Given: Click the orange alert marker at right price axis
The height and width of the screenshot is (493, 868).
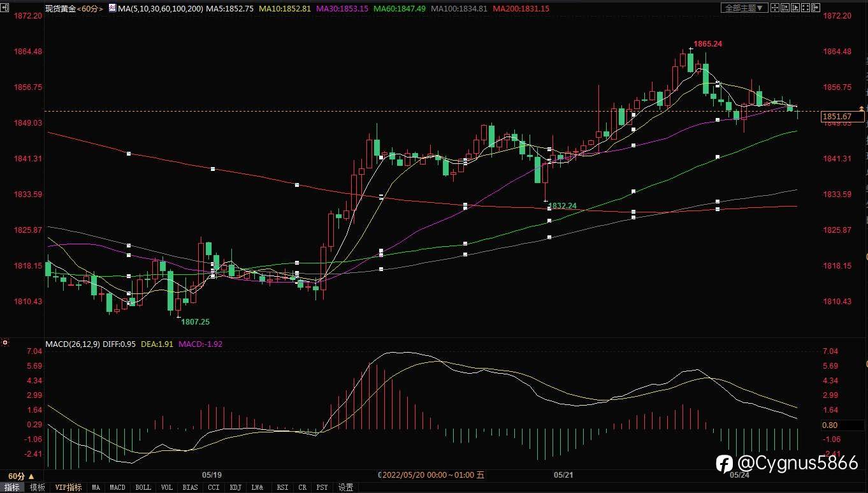Looking at the screenshot, I should tap(862, 110).
